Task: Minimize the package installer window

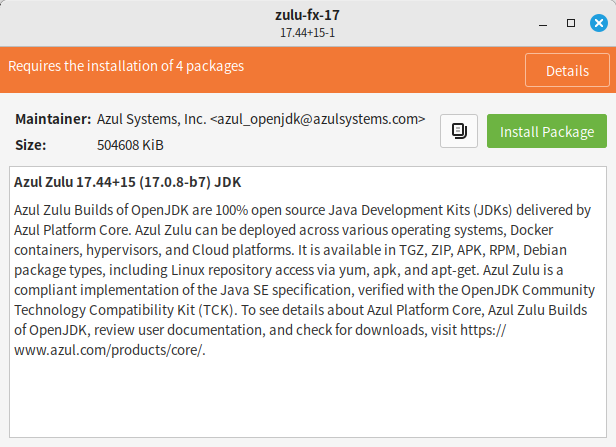Action: point(543,24)
